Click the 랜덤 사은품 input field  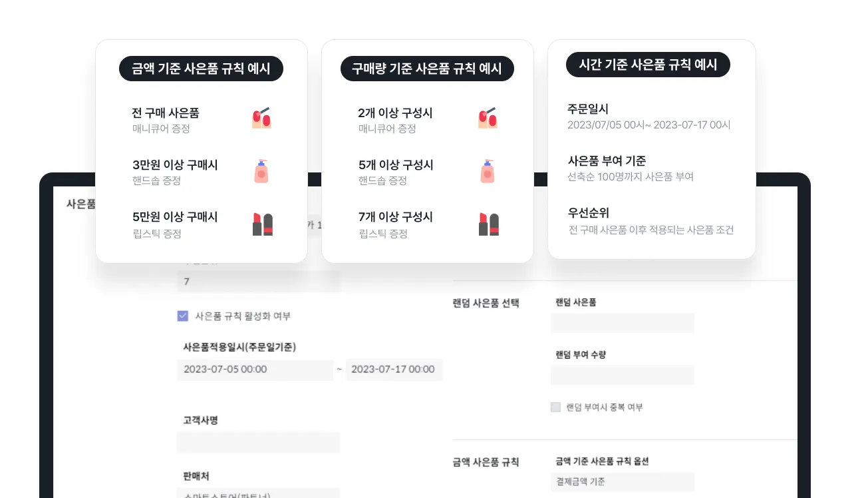click(623, 323)
